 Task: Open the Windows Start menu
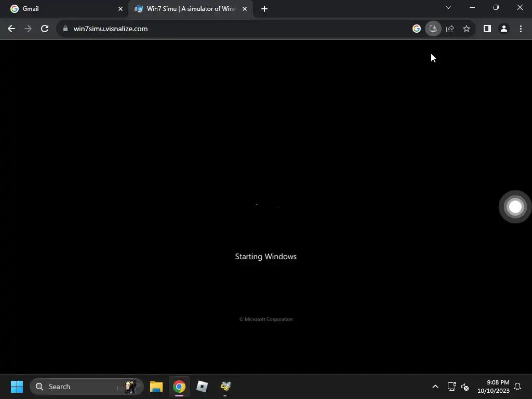[17, 387]
